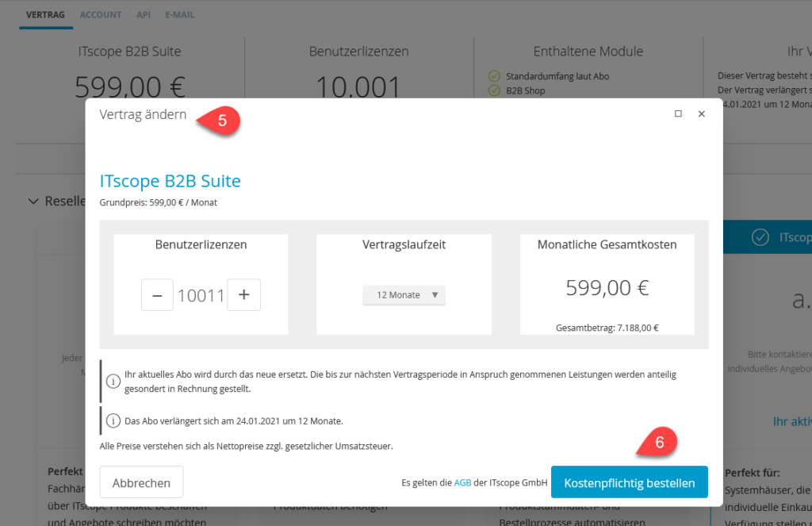
Task: Click the B2B Shop check icon
Action: coord(494,90)
